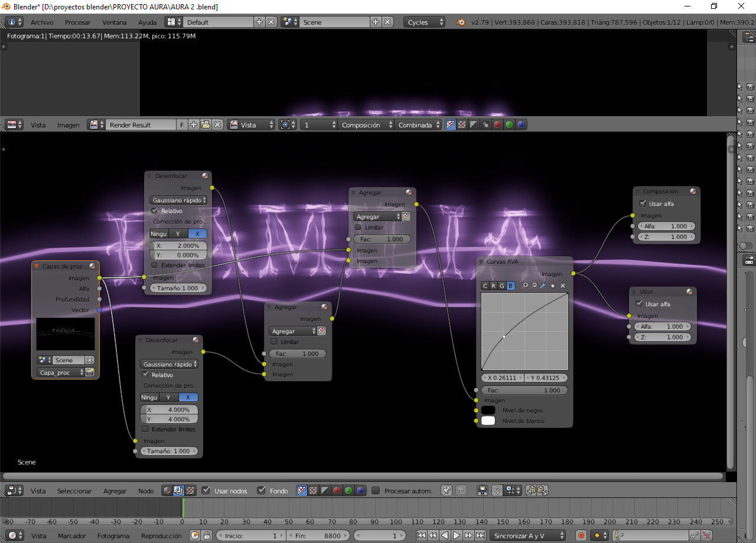Click the play animation button in timeline

pyautogui.click(x=457, y=535)
